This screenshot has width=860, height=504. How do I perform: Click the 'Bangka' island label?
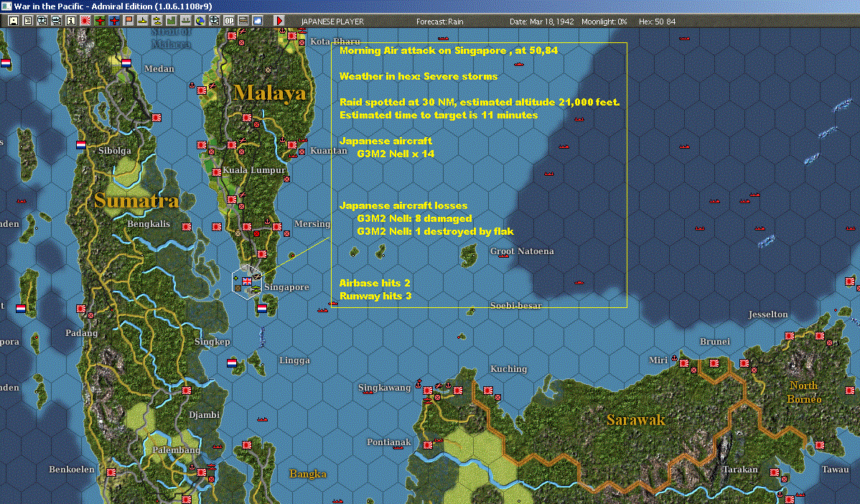(308, 474)
